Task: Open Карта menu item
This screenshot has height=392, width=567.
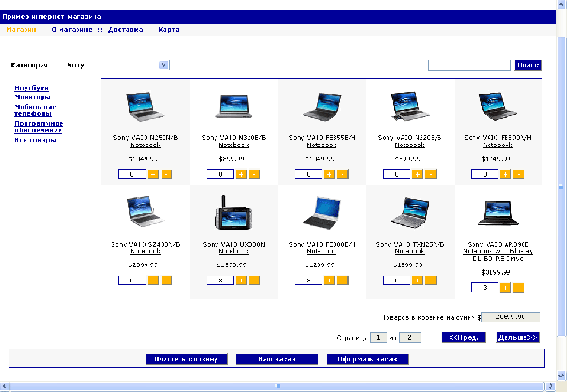Action: (168, 30)
